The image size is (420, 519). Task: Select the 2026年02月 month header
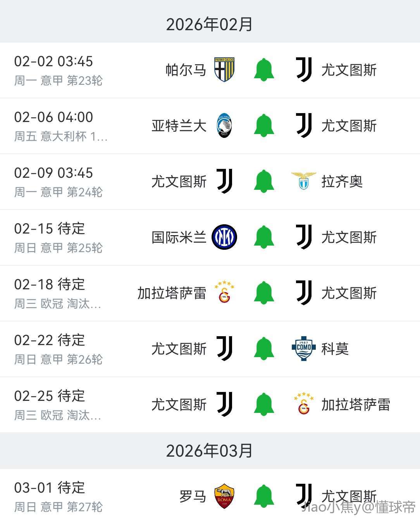pos(209,24)
